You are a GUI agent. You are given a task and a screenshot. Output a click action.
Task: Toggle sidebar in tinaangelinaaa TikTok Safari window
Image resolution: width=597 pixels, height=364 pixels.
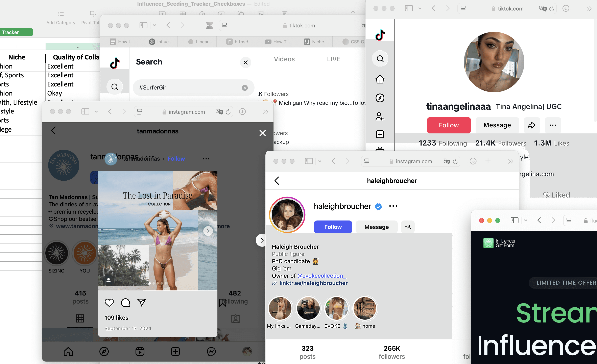[409, 8]
